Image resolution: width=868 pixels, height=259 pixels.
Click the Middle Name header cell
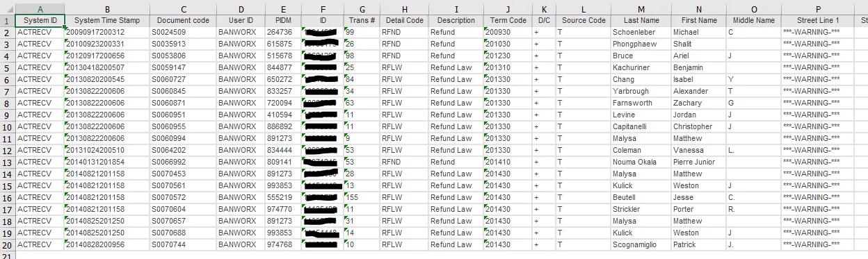pos(753,21)
